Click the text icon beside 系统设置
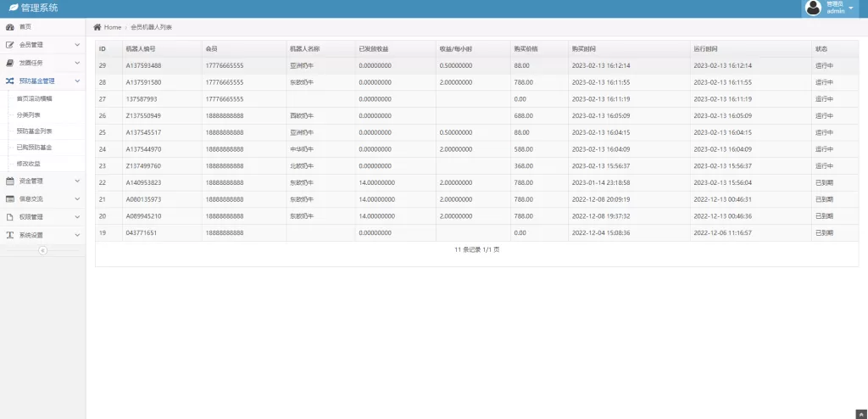Image resolution: width=868 pixels, height=419 pixels. pos(9,235)
